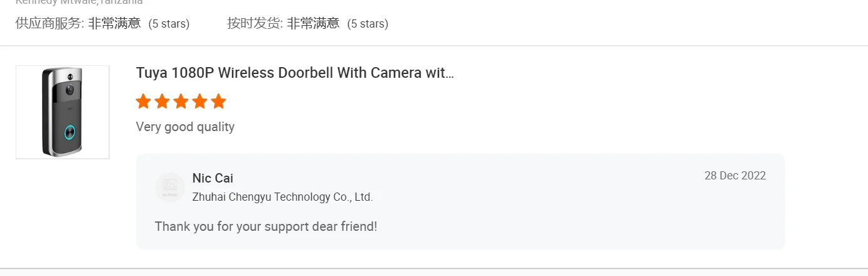
Task: Click "(5 stars)" beside the 供应商服务 rating
Action: pos(169,24)
